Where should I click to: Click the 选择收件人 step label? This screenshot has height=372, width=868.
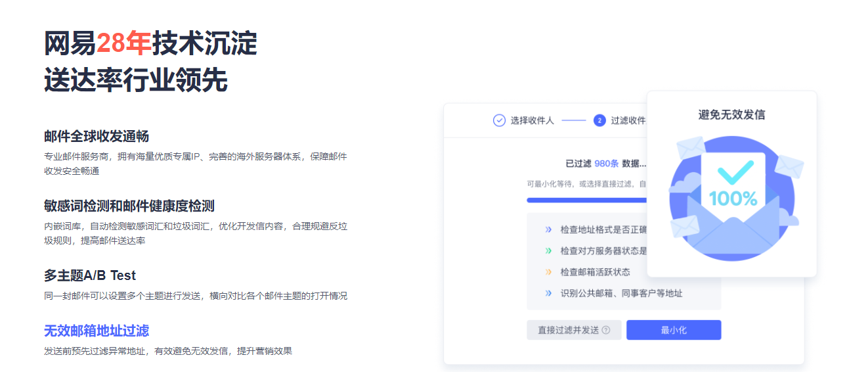tap(532, 120)
